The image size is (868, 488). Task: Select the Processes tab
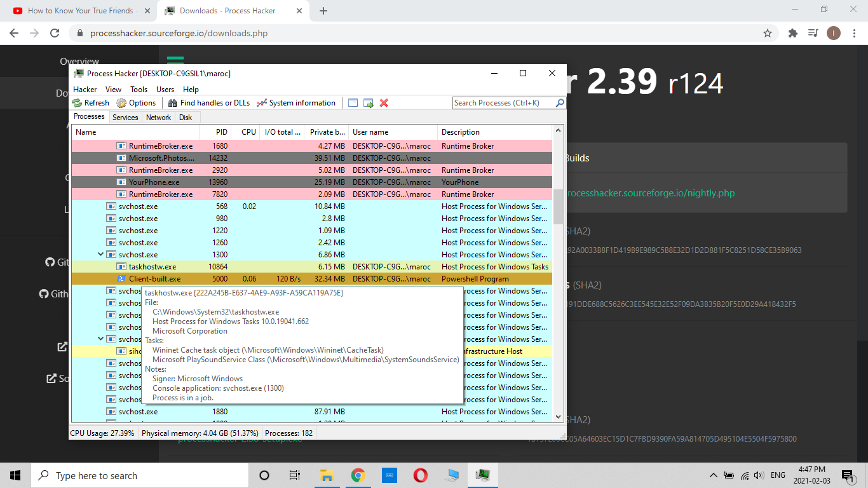click(89, 117)
